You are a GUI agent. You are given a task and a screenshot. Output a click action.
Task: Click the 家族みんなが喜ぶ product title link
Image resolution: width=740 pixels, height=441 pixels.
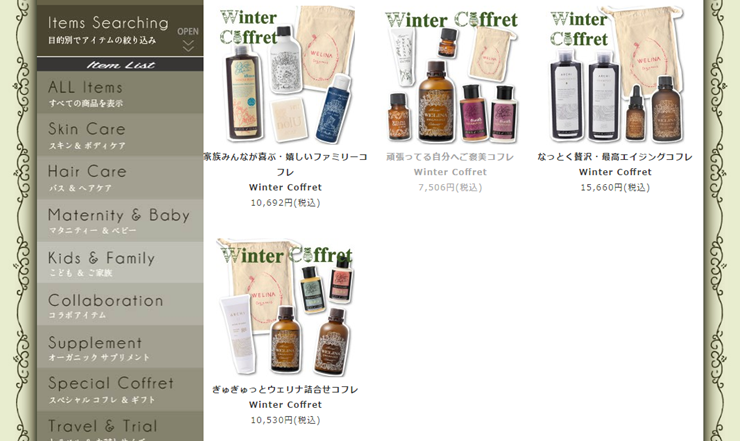286,164
